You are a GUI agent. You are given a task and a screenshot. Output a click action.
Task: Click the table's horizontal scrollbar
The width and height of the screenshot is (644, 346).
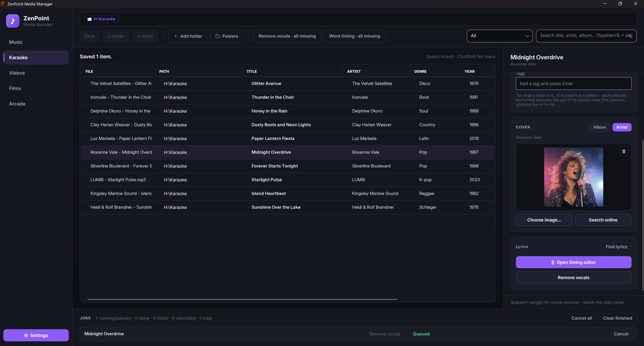pos(242,299)
